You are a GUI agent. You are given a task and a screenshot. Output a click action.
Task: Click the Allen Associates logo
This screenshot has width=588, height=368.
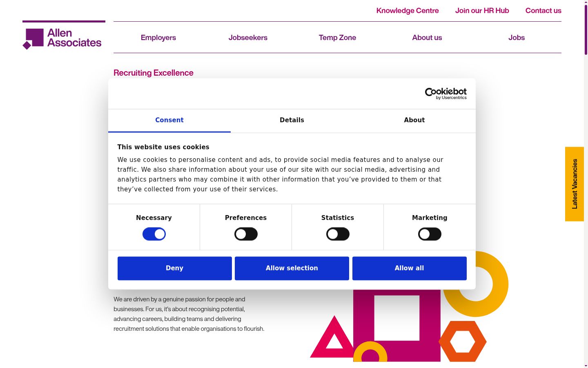(x=62, y=38)
